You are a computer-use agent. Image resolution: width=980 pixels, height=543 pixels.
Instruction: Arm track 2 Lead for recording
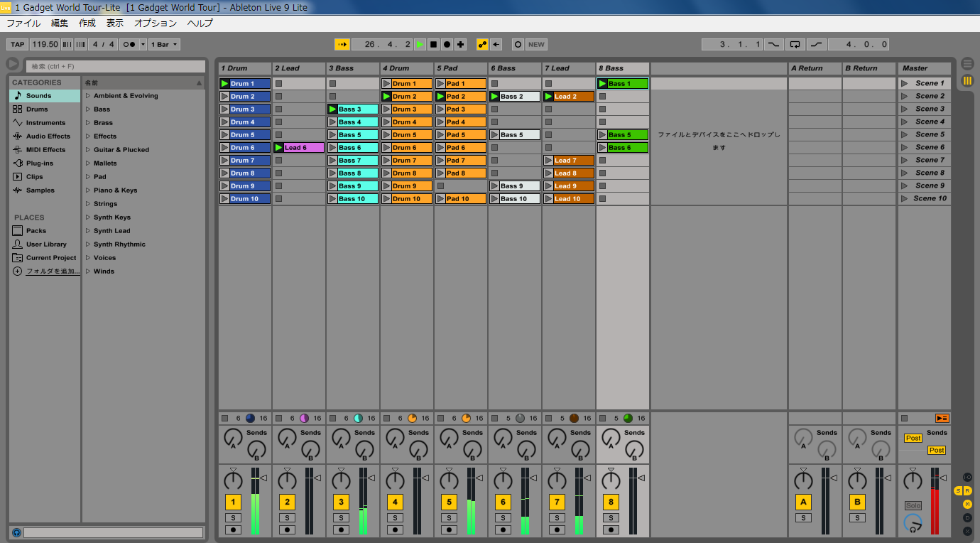(287, 529)
